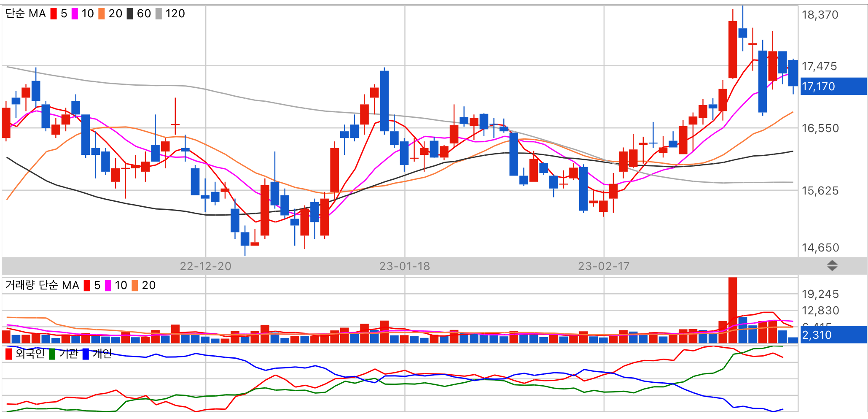Click the volume value tag 2,310
Screen dimensions: 868x419
[x=833, y=335]
